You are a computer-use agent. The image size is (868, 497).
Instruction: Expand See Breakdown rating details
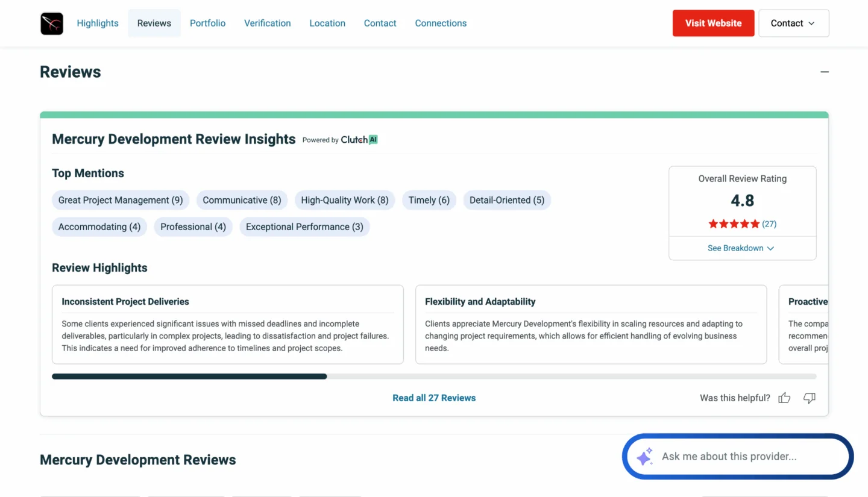click(741, 248)
